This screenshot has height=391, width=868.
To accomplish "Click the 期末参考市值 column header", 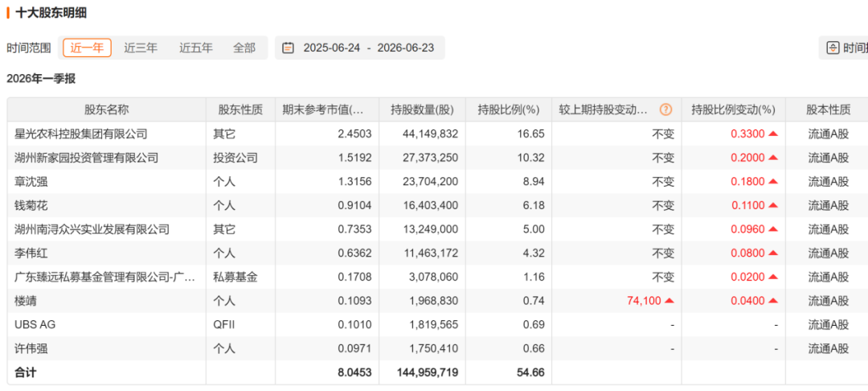I will click(x=326, y=109).
